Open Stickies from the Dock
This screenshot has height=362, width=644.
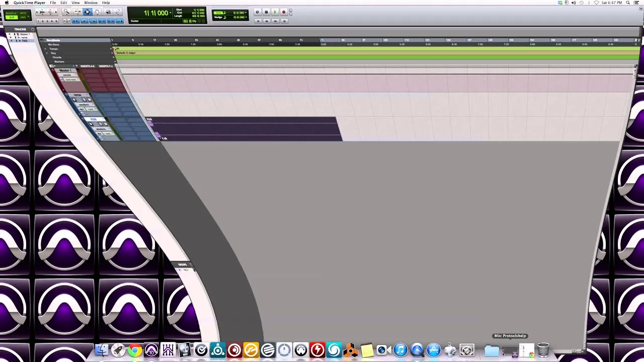click(x=367, y=350)
